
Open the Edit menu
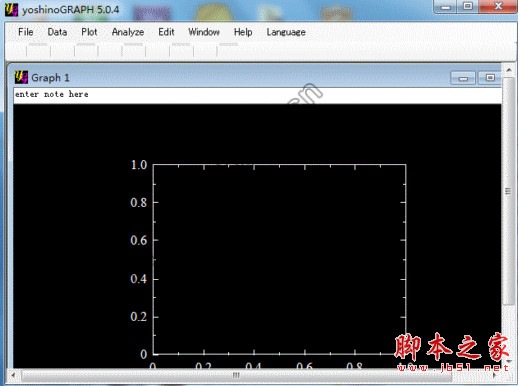(x=166, y=32)
